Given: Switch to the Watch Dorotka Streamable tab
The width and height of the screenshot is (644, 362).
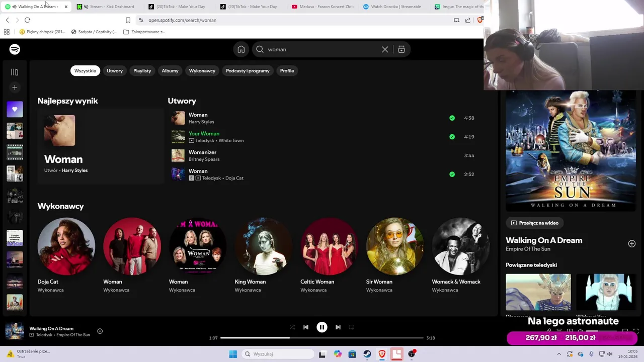Looking at the screenshot, I should [x=395, y=7].
